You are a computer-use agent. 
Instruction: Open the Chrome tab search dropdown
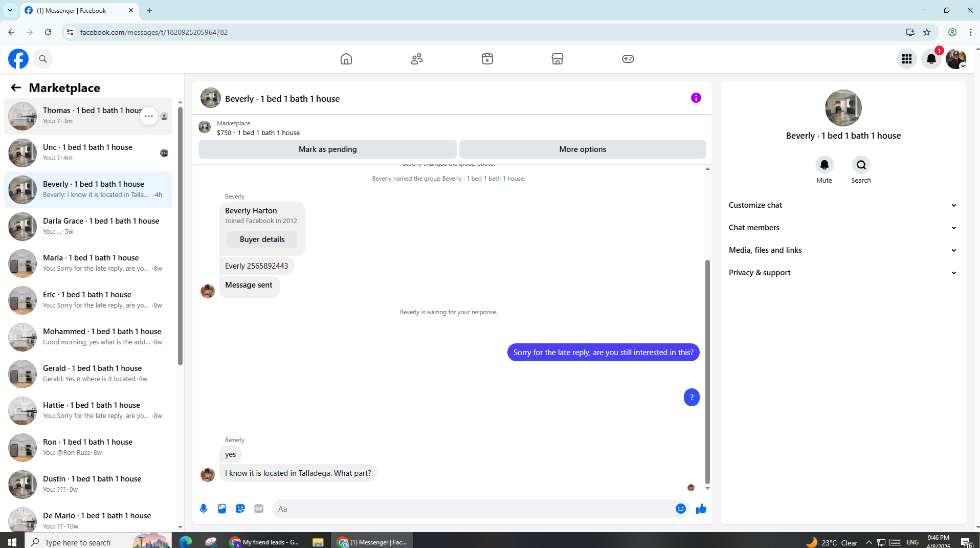coord(10,10)
